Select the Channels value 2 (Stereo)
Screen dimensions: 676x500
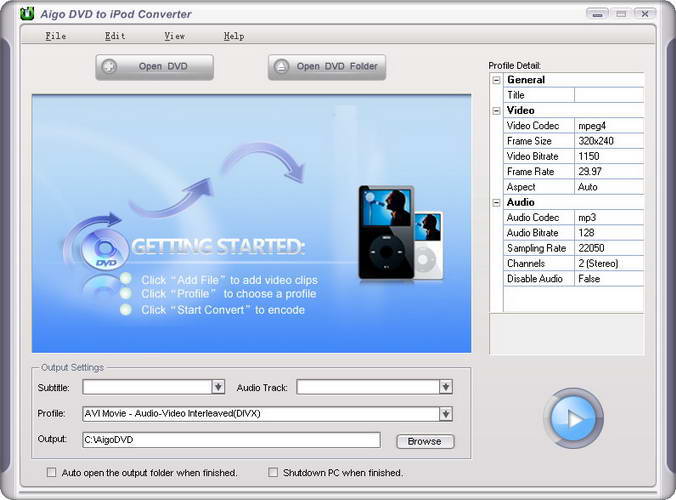coord(609,263)
